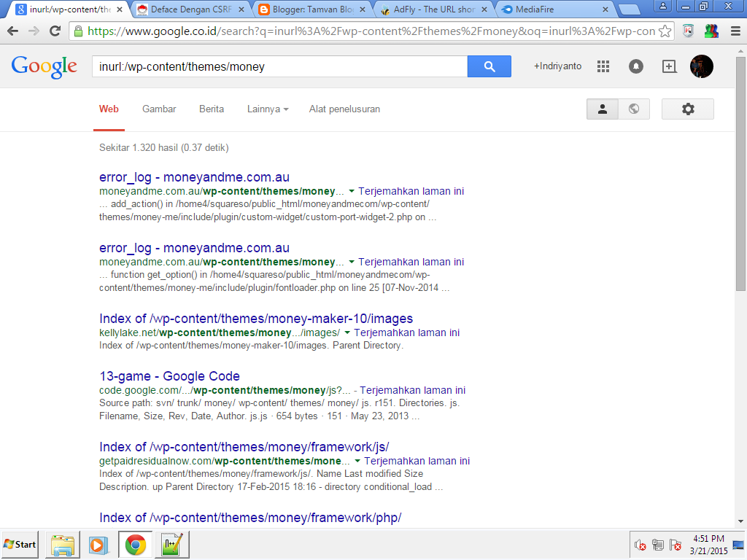
Task: Expand arrow beside first moneyandme.com.au URL
Action: [352, 191]
